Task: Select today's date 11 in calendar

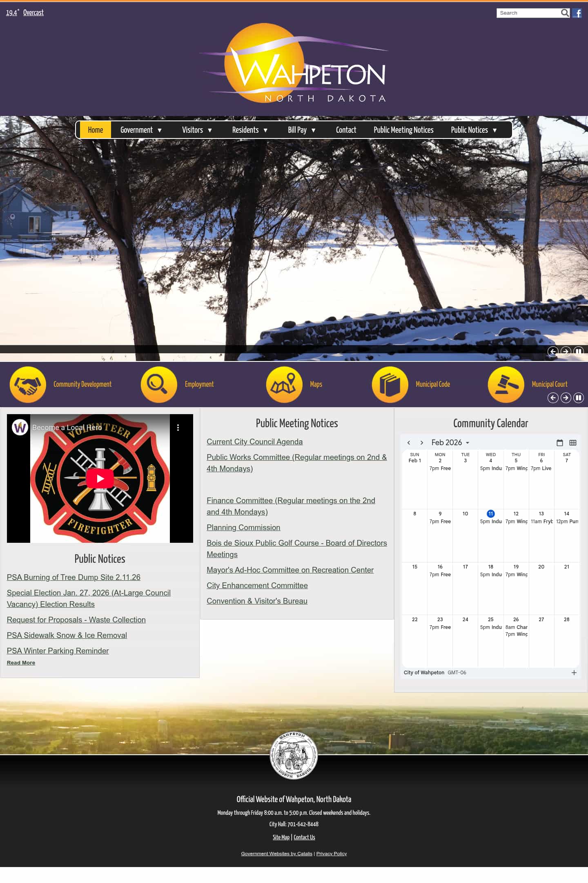Action: tap(491, 514)
